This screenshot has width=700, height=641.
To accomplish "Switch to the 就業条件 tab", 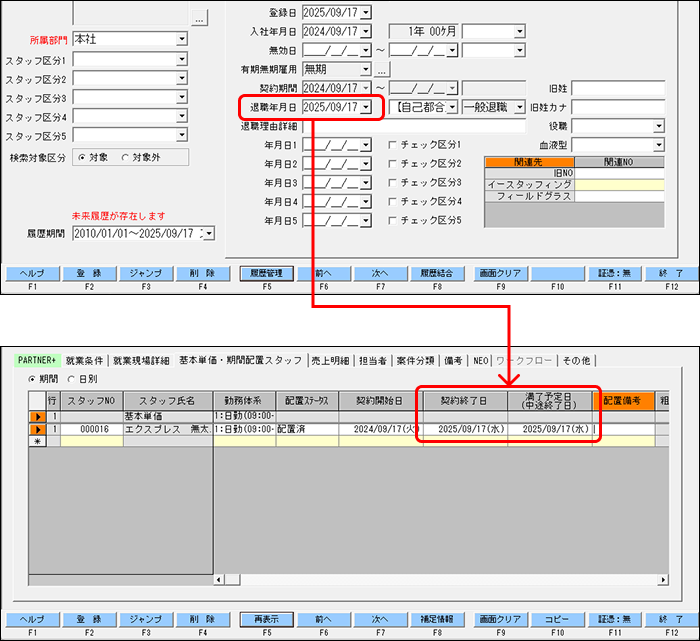I will pyautogui.click(x=84, y=361).
